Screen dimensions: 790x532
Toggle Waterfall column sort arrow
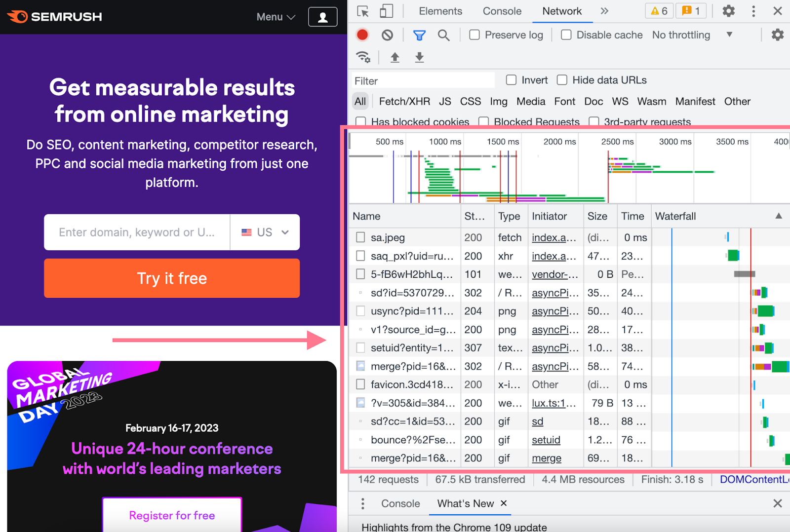779,216
